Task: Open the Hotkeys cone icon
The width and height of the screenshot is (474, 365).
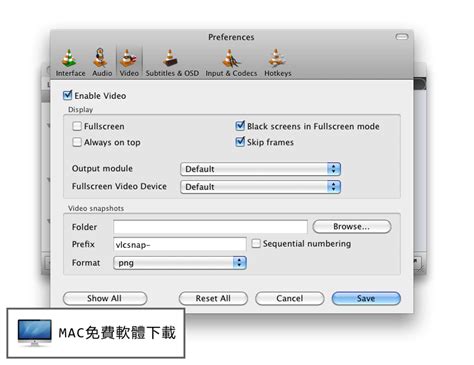Action: (x=277, y=58)
